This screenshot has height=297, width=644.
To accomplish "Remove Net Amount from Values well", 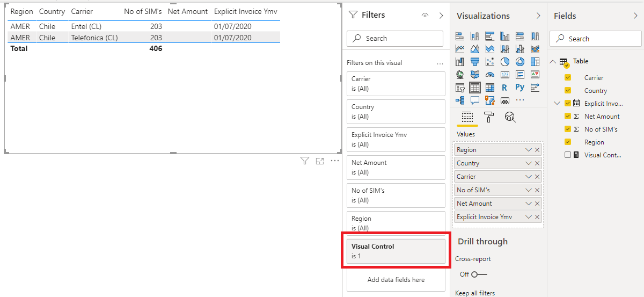I will [x=537, y=204].
